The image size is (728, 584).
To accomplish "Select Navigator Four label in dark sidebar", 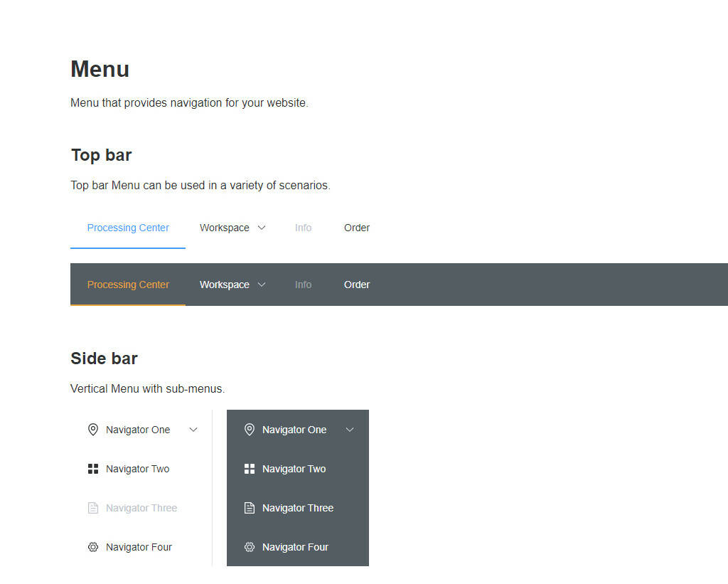I will (x=295, y=547).
